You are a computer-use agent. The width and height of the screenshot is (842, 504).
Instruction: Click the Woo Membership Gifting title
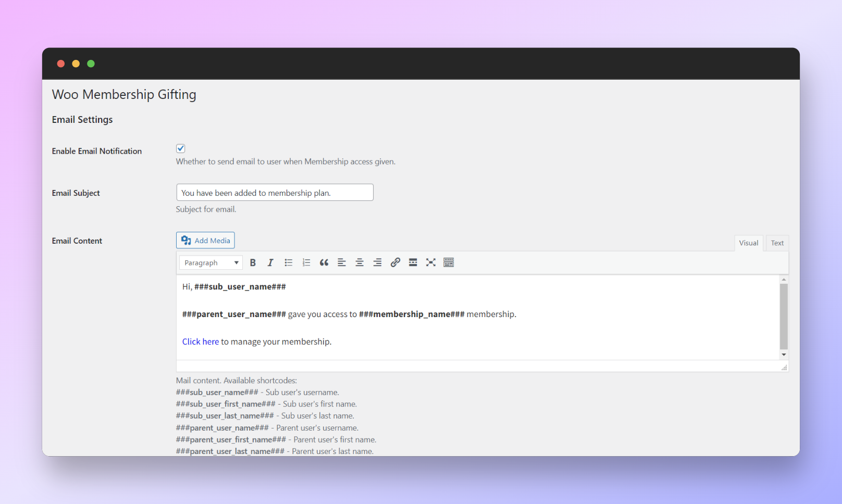pyautogui.click(x=124, y=95)
